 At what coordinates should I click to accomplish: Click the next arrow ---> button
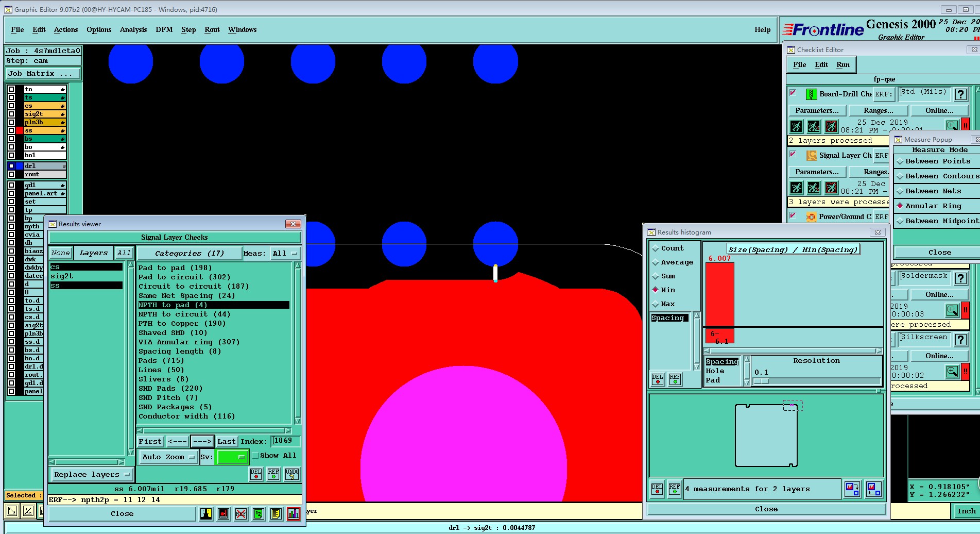(x=202, y=442)
